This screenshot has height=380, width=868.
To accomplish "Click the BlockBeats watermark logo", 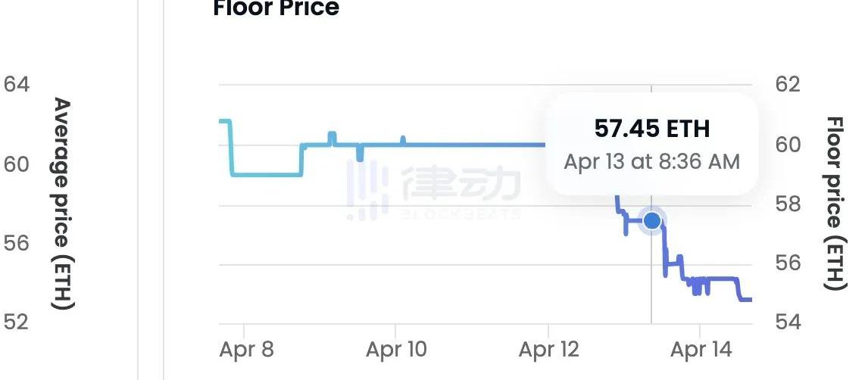I will point(434,189).
